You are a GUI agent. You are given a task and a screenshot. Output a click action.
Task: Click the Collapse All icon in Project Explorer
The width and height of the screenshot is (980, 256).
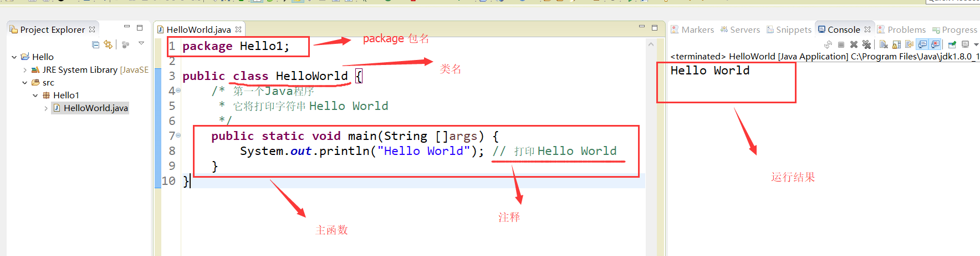click(x=95, y=44)
